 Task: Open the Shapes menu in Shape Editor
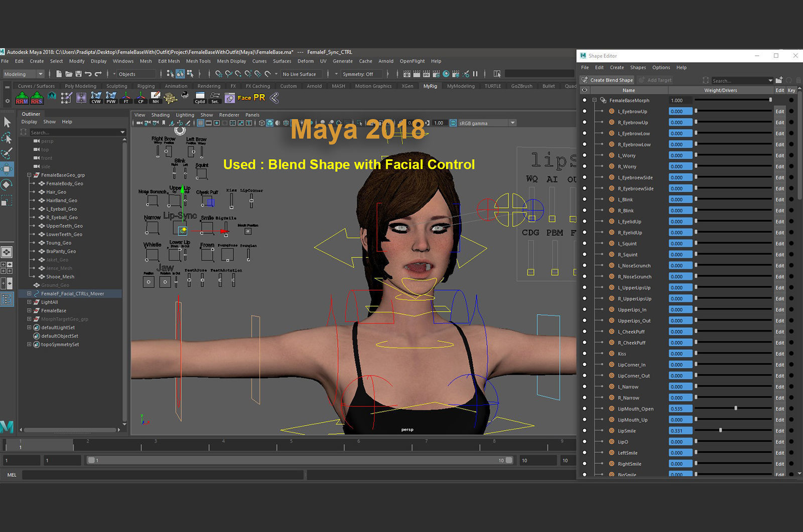pos(638,67)
